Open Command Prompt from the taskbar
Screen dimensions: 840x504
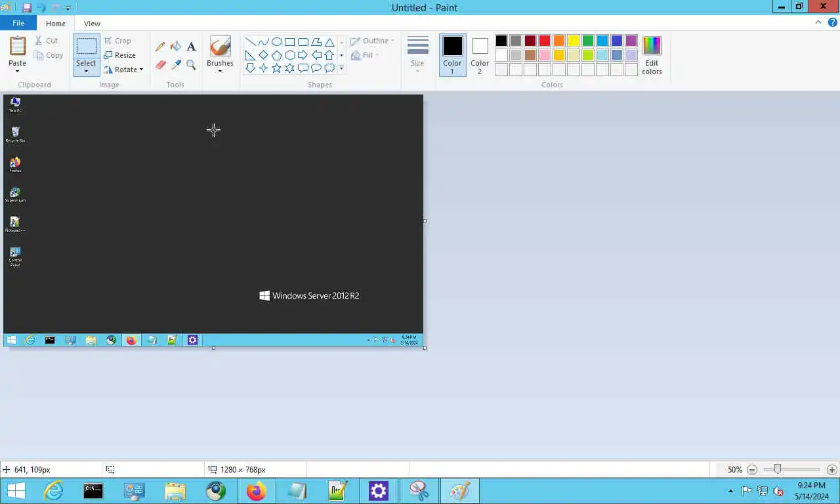coord(93,491)
